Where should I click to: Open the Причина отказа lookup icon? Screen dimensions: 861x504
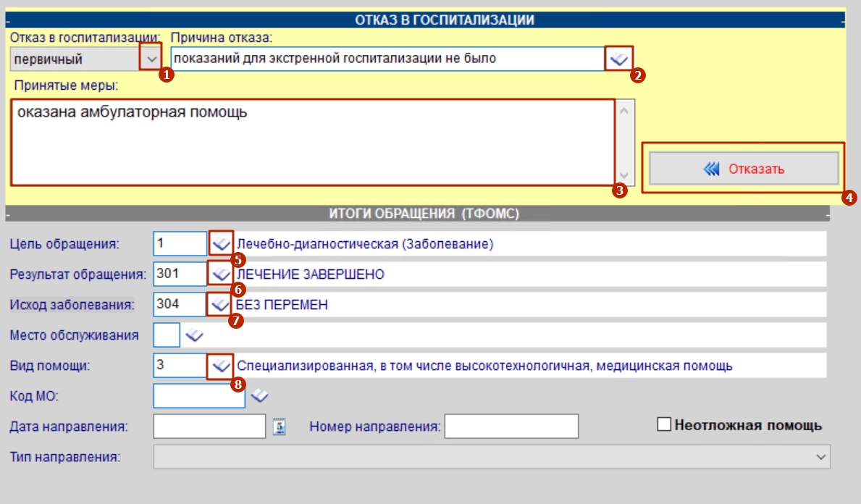[619, 59]
